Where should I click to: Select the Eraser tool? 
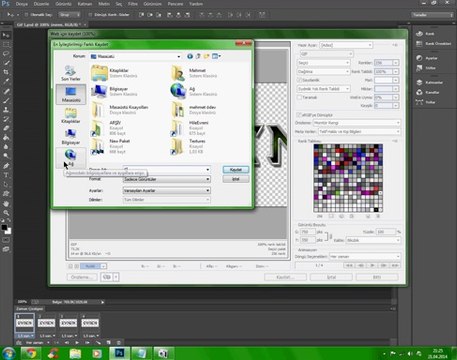tap(6, 128)
